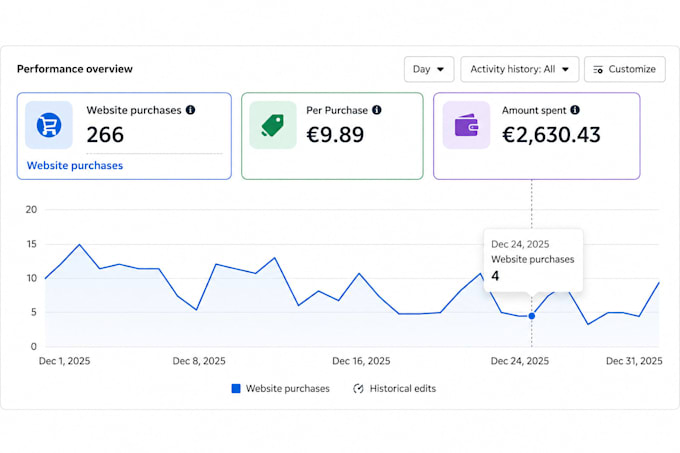This screenshot has width=680, height=453.
Task: Click the Performance overview heading
Action: (x=75, y=69)
